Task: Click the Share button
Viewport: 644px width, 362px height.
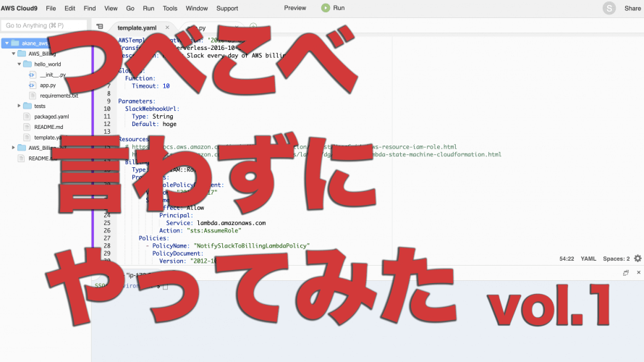Action: tap(632, 8)
